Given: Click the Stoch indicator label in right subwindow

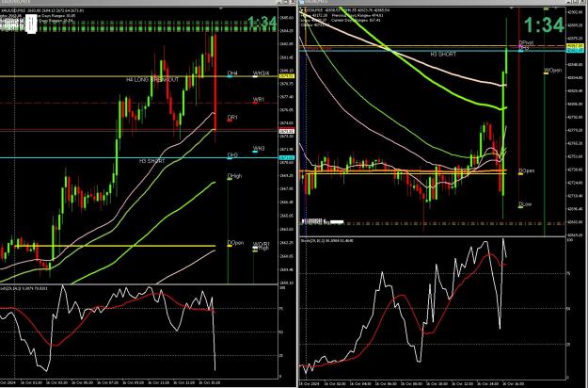Looking at the screenshot, I should click(326, 240).
